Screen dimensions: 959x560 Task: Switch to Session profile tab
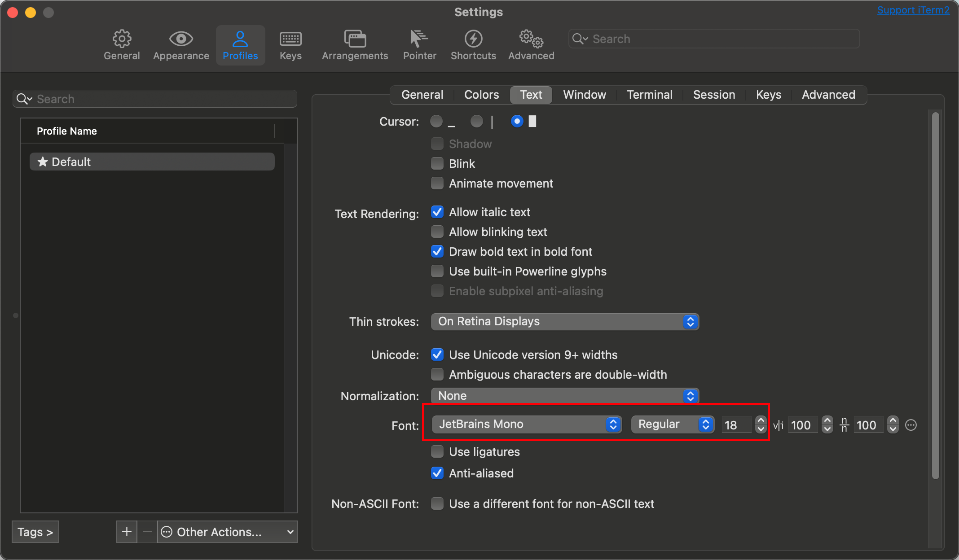tap(714, 95)
